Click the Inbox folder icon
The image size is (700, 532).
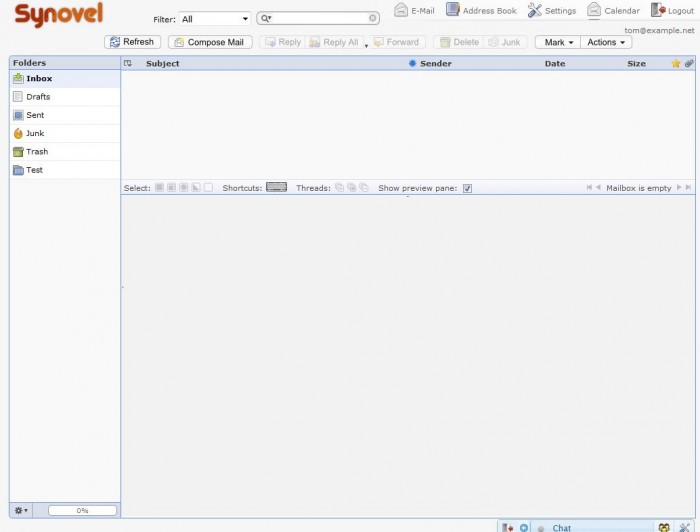point(18,79)
